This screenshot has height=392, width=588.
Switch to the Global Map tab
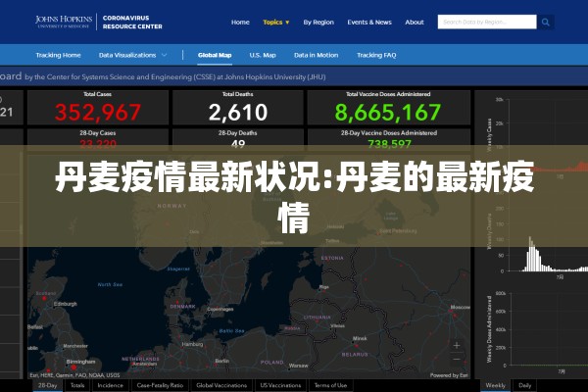215,55
